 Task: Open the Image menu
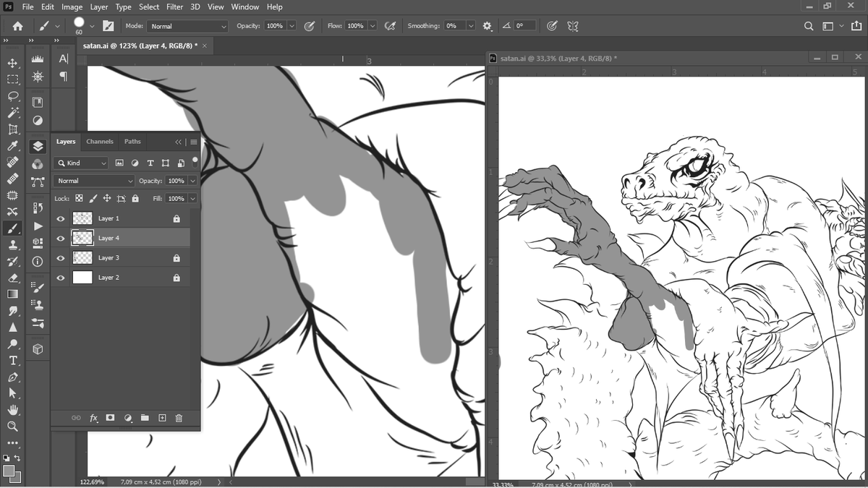coord(72,7)
